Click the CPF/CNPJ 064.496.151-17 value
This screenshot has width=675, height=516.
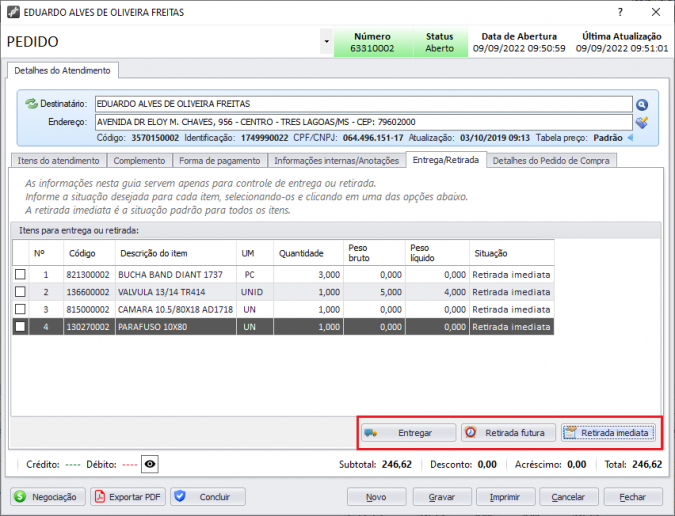point(373,138)
